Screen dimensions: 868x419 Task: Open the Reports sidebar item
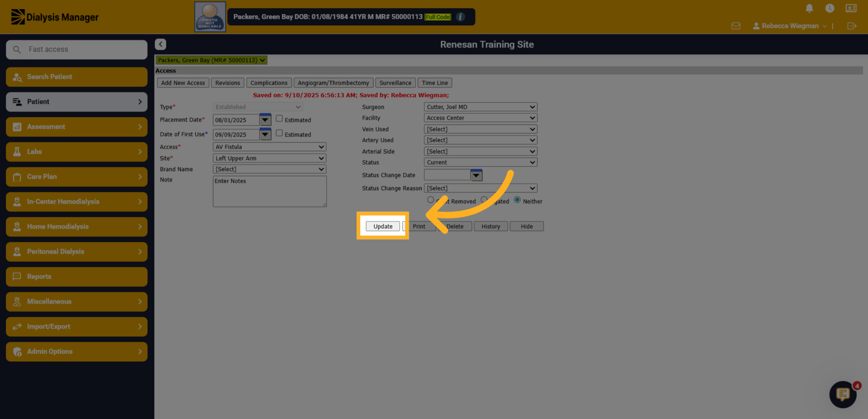77,277
